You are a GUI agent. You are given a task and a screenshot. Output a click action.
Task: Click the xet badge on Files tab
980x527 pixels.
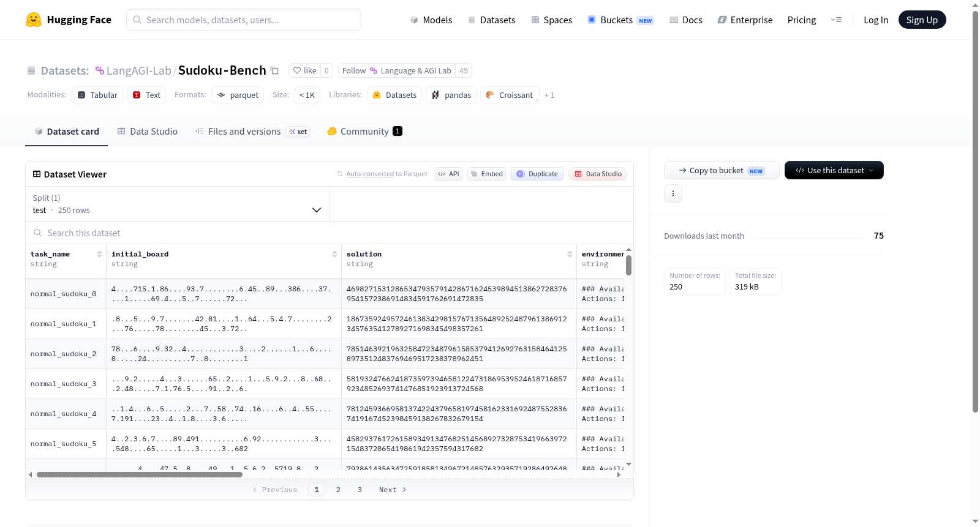pos(298,132)
